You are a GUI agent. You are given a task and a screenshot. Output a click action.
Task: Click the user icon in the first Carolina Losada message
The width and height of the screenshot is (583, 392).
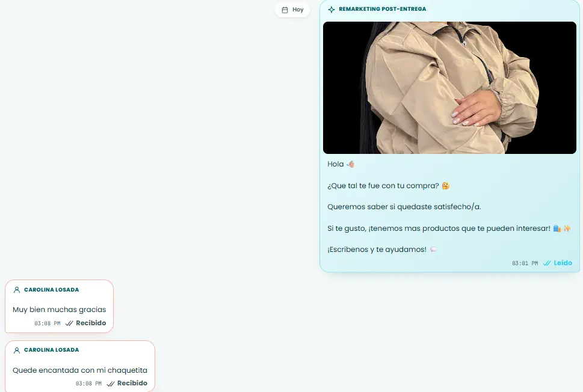(x=17, y=290)
